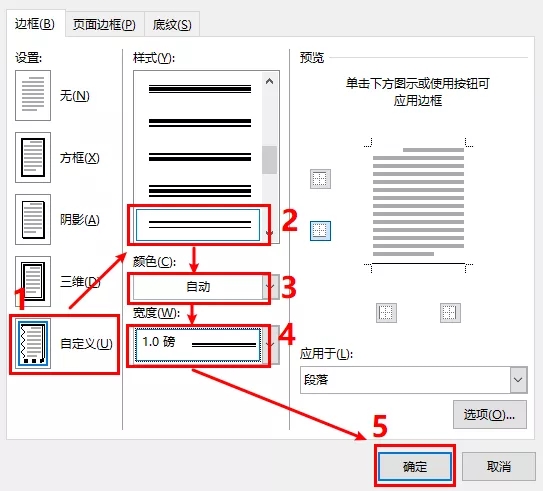This screenshot has width=543, height=491.
Task: Open the 选项(O)... options button
Action: [490, 414]
